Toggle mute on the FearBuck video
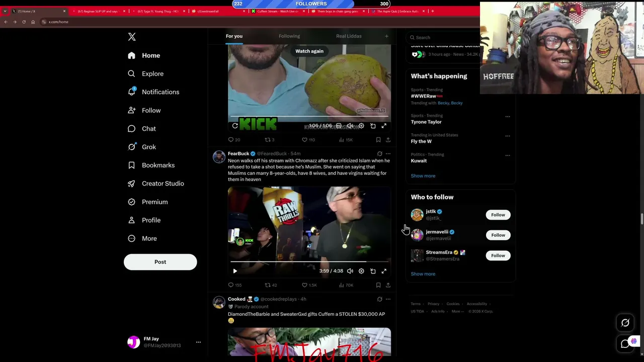The width and height of the screenshot is (644, 362). [350, 271]
